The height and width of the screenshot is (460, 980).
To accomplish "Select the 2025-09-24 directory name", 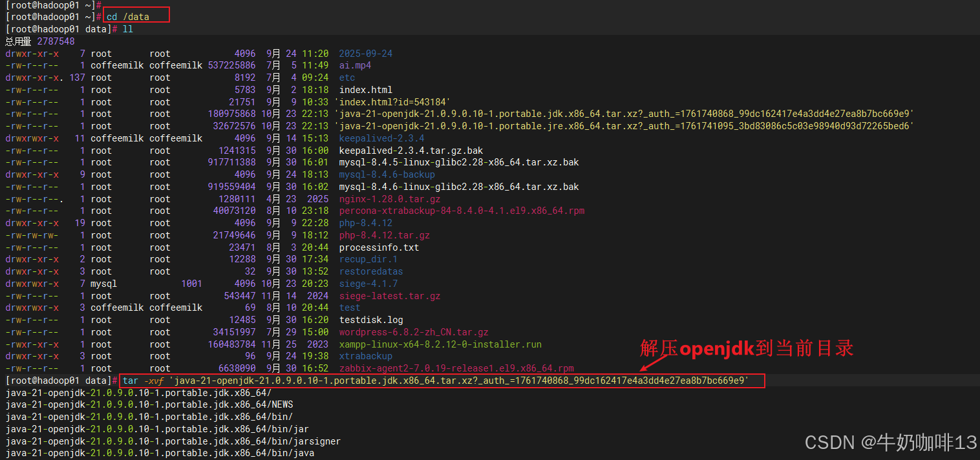I will coord(366,54).
